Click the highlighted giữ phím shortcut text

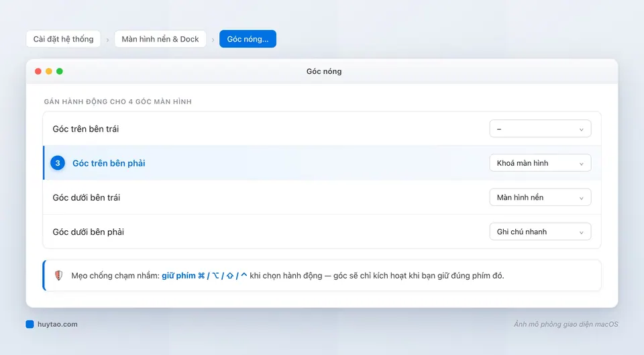[x=204, y=276]
